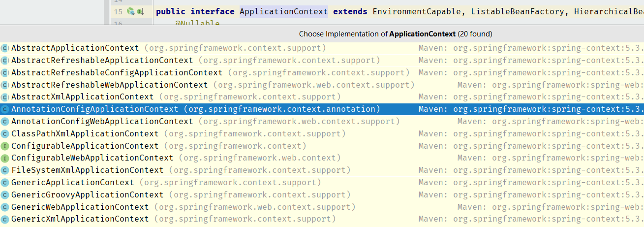644x227 pixels.
Task: Click the class icon beside GenericXmlApplicationContext
Action: [5, 219]
